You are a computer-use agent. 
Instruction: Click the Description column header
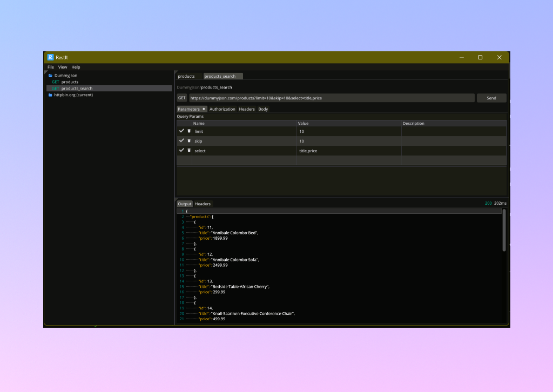coord(454,124)
